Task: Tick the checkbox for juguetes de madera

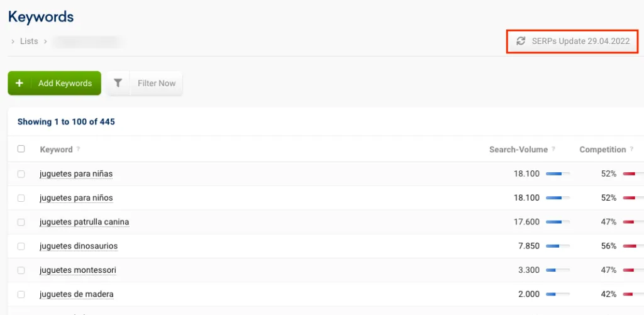Action: pos(21,294)
